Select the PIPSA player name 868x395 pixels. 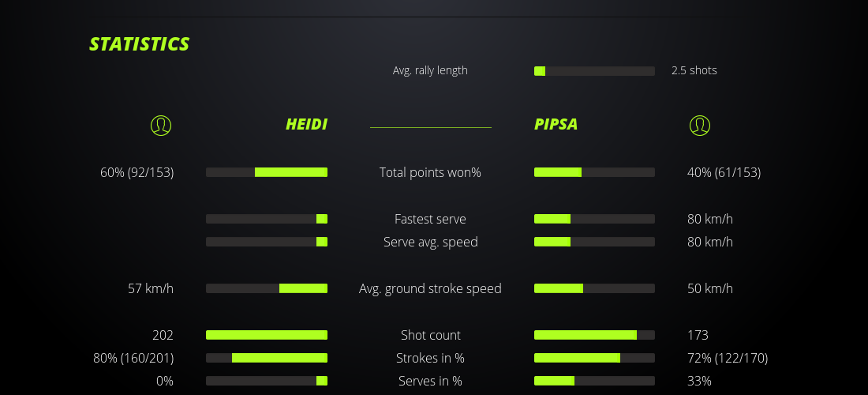[556, 125]
